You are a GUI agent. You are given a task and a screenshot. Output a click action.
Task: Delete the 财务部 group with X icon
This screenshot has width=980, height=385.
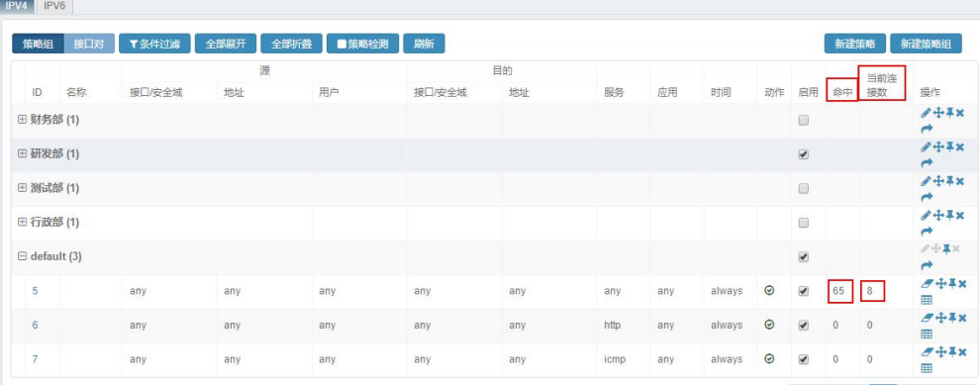pos(960,113)
